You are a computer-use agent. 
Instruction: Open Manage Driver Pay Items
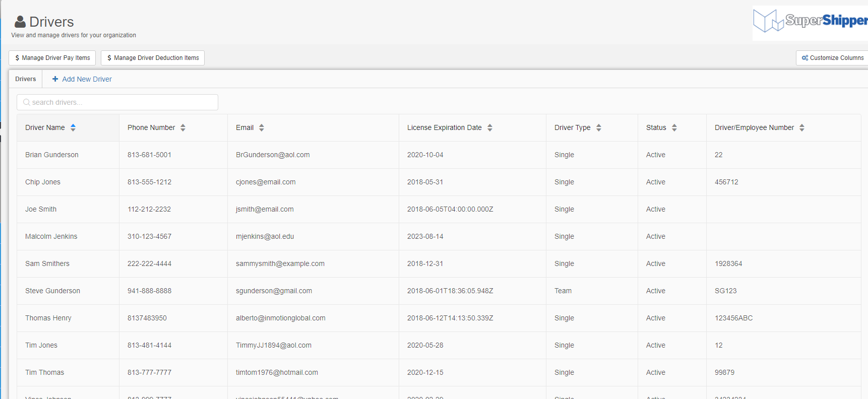click(x=52, y=58)
